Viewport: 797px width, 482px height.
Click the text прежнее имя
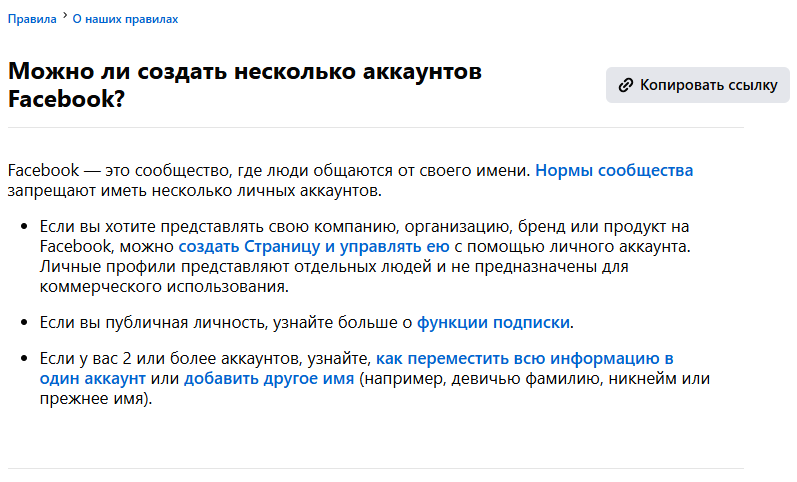click(94, 399)
